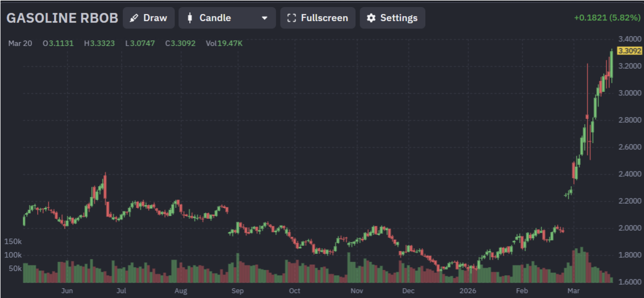This screenshot has height=298, width=644.
Task: Click the Jun label on time axis
Action: 67,291
